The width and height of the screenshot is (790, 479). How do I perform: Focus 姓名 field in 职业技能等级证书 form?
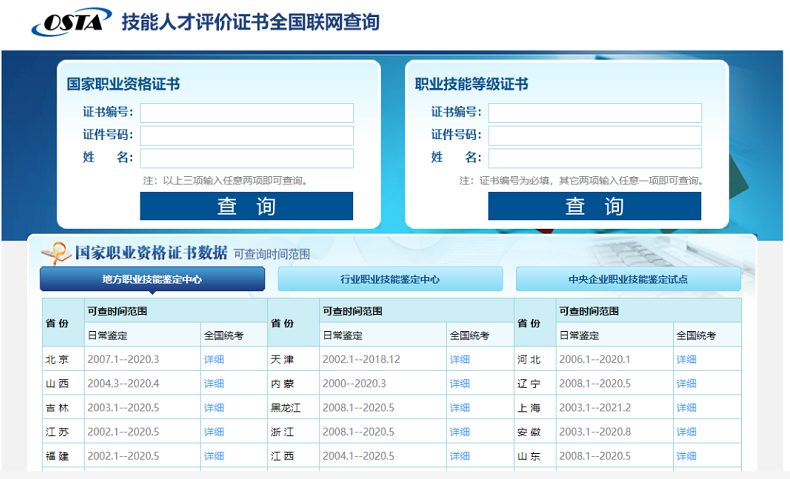point(595,158)
